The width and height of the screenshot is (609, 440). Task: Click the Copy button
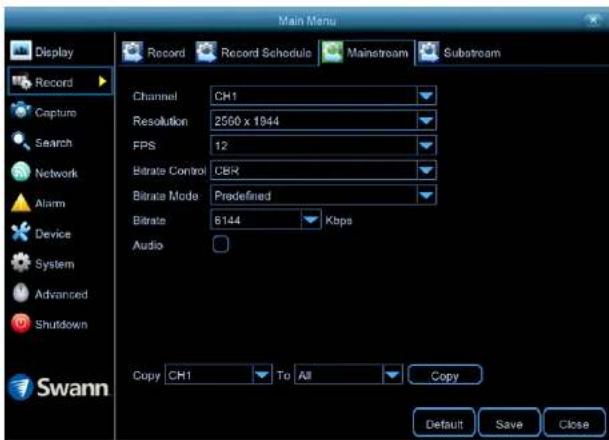445,375
